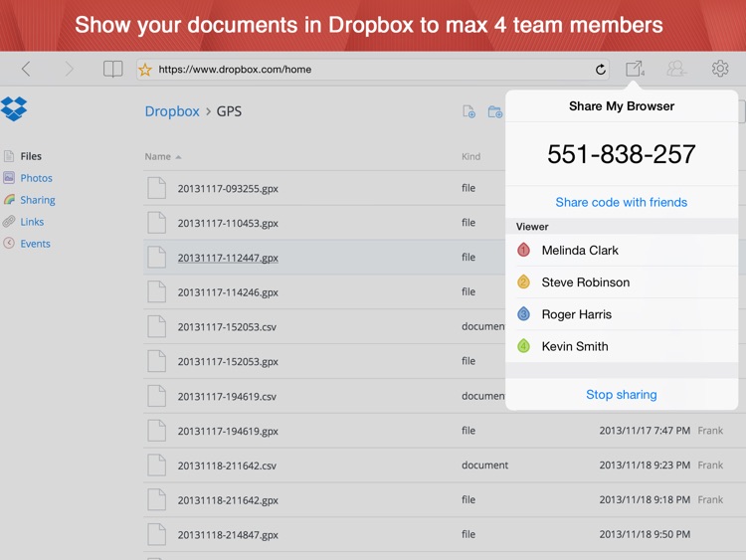Click the new file upload icon
The width and height of the screenshot is (746, 560).
tap(468, 112)
